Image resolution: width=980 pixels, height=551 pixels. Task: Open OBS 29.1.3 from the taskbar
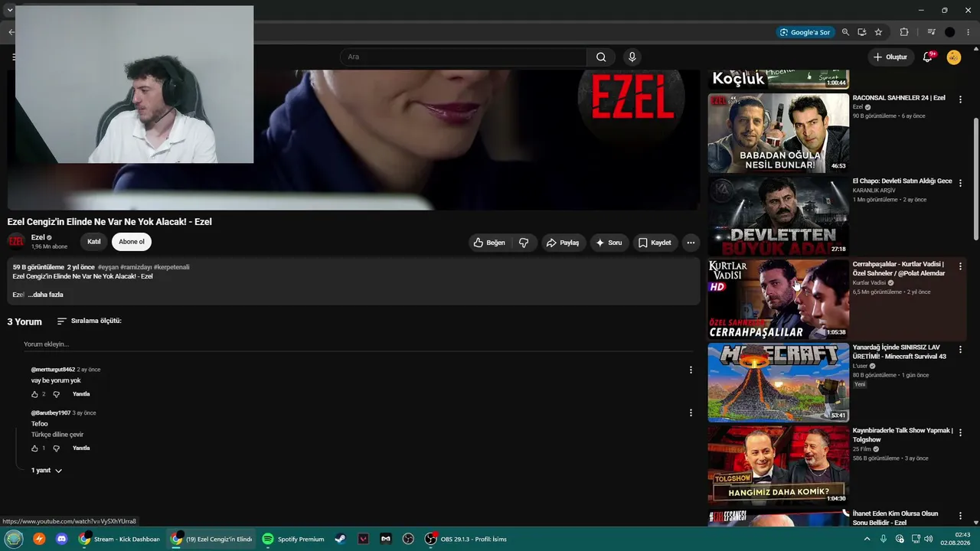[469, 539]
